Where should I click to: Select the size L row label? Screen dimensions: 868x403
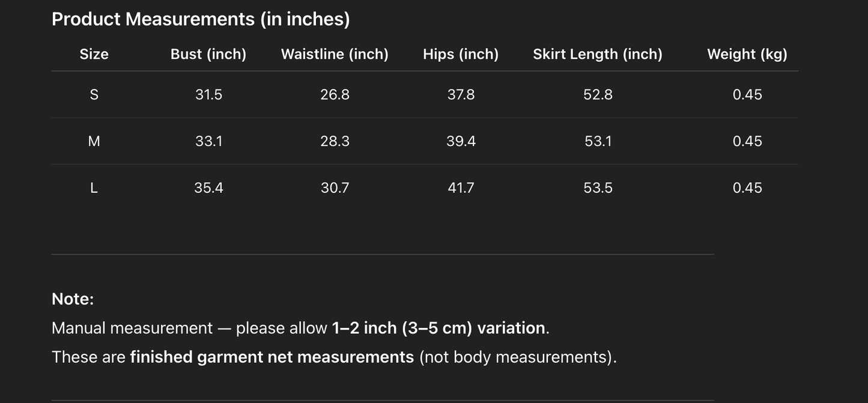94,188
